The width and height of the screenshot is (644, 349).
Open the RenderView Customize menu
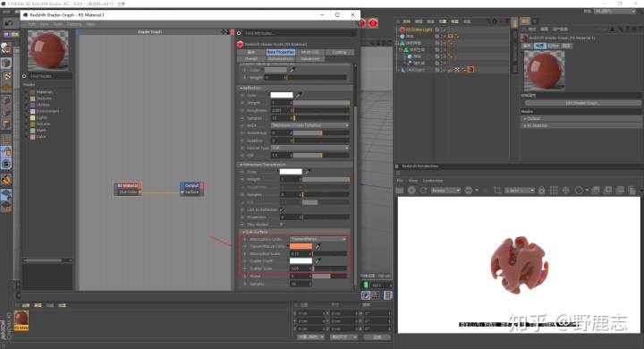[433, 180]
